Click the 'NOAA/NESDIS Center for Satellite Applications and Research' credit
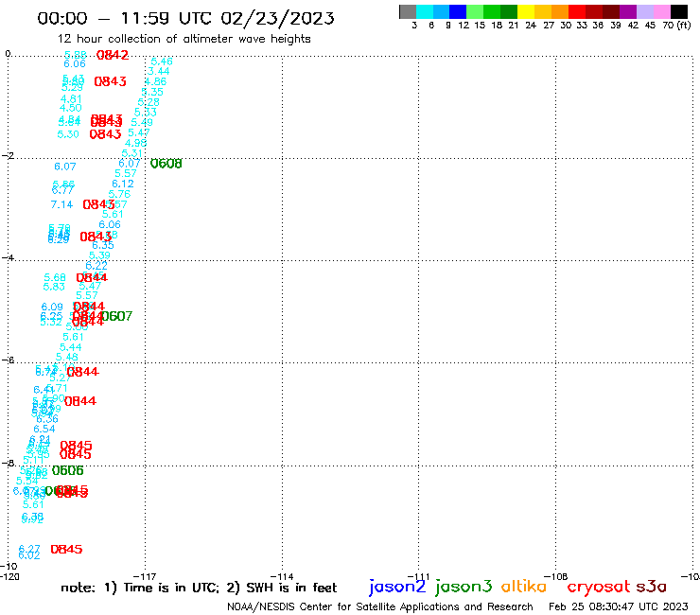Screen dimensions: 700x615 tap(380, 606)
